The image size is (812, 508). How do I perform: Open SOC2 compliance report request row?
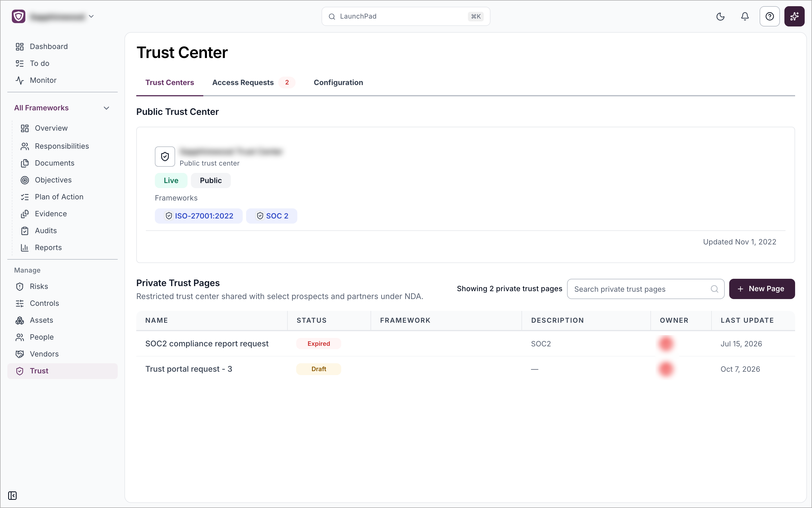(465, 344)
